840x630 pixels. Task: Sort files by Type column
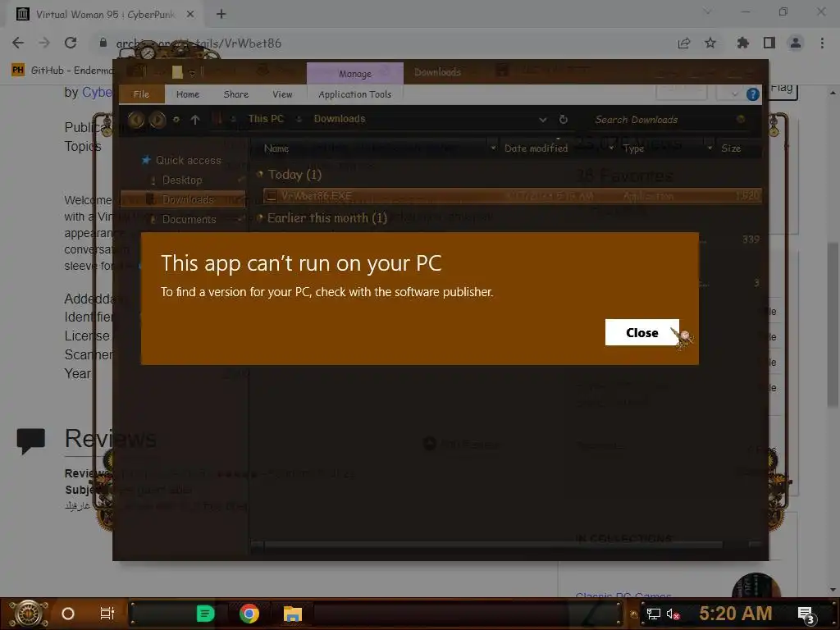coord(633,148)
